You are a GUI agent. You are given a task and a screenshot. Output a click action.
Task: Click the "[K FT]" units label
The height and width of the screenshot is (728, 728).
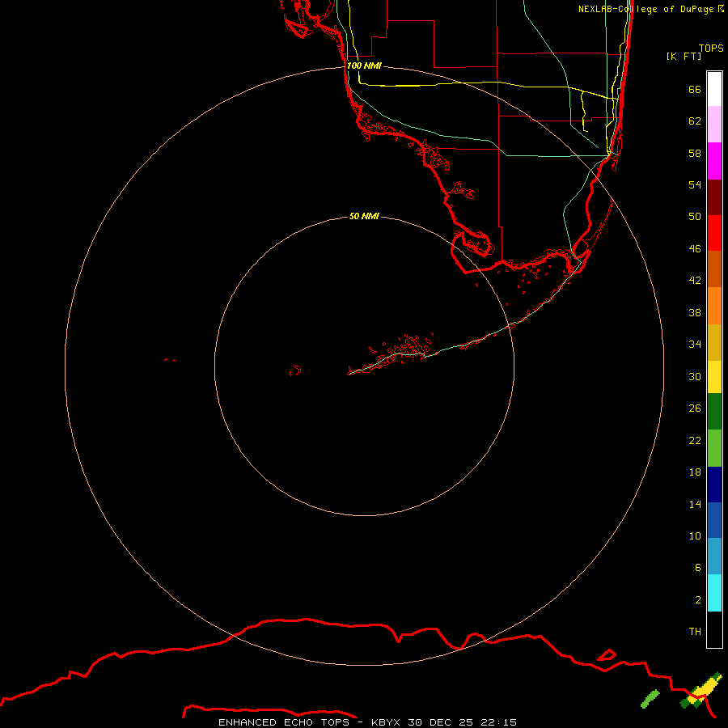click(x=684, y=56)
